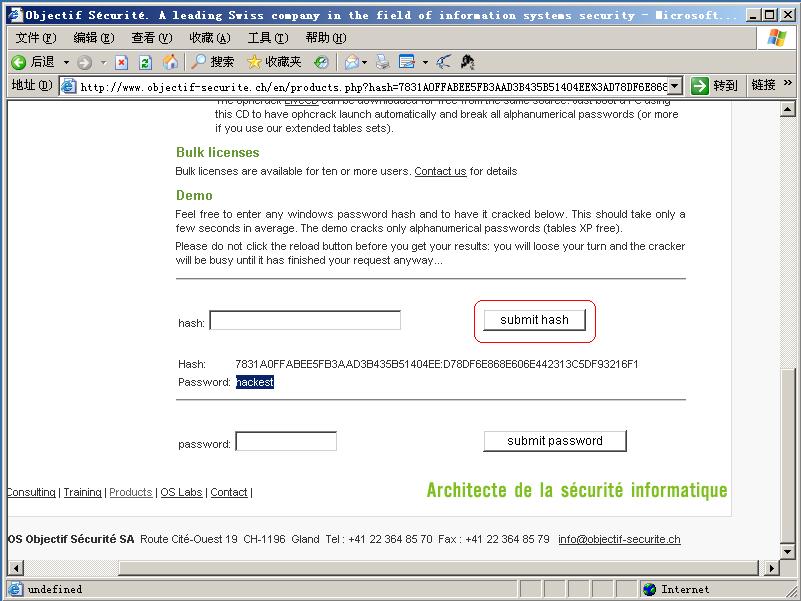Click the horizontal scrollbar thumb
Image resolution: width=801 pixels, height=601 pixels.
click(x=438, y=568)
